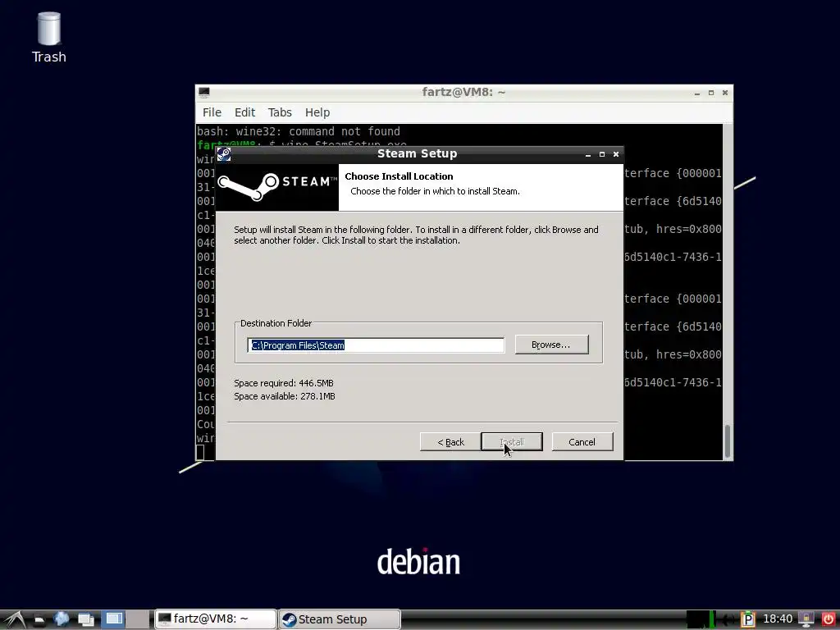
Task: Open the Trash icon on the desktop
Action: [x=48, y=38]
